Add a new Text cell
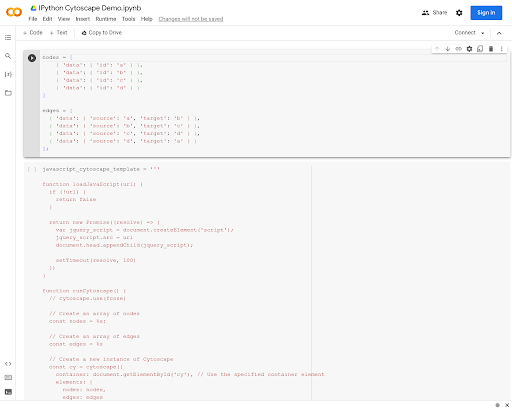The image size is (512, 410). point(58,33)
